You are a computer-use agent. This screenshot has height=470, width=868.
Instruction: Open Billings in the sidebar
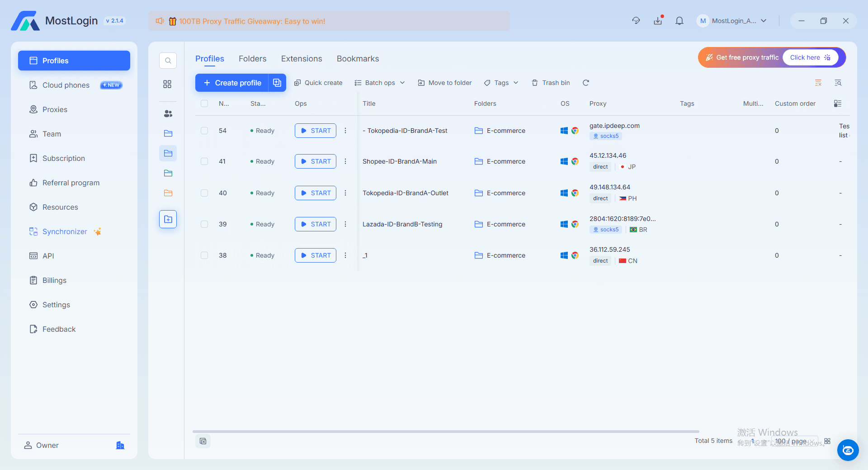74,280
